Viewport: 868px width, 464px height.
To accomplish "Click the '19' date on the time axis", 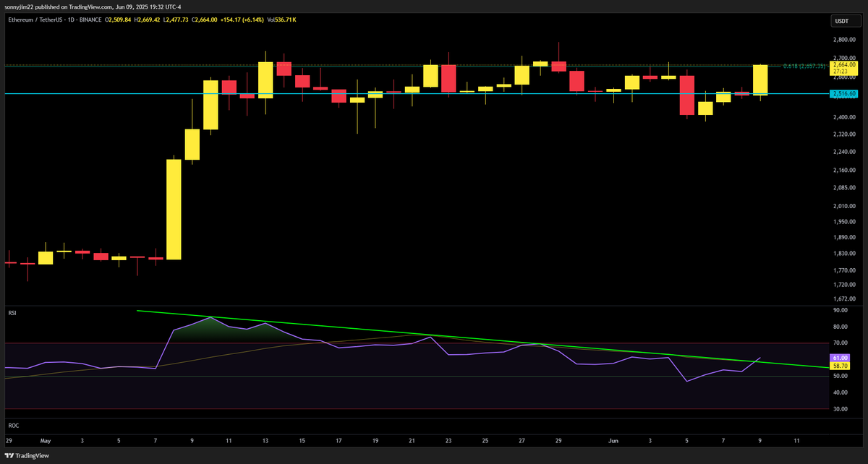I will coord(375,439).
